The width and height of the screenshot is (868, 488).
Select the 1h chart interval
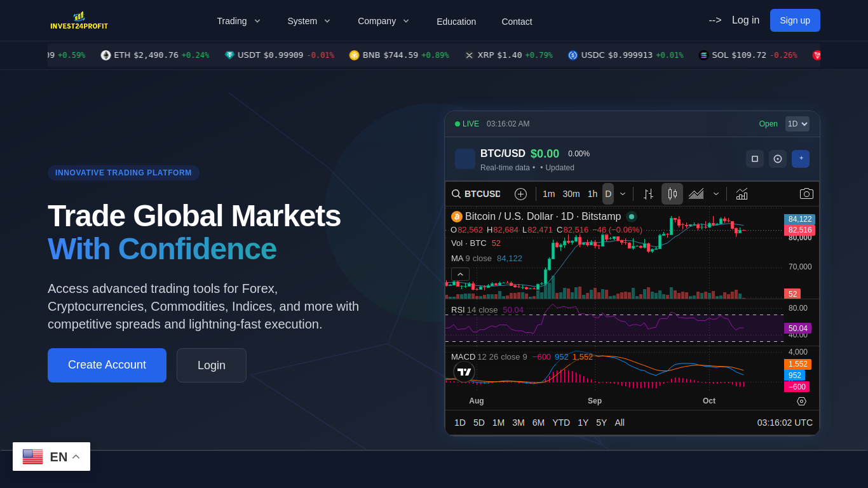pyautogui.click(x=592, y=194)
